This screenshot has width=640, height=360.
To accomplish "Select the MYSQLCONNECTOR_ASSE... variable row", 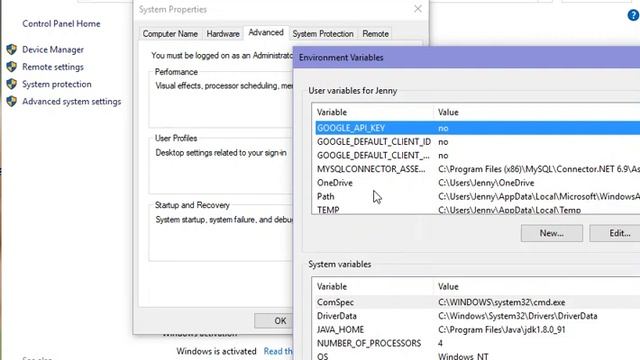I will (478, 169).
